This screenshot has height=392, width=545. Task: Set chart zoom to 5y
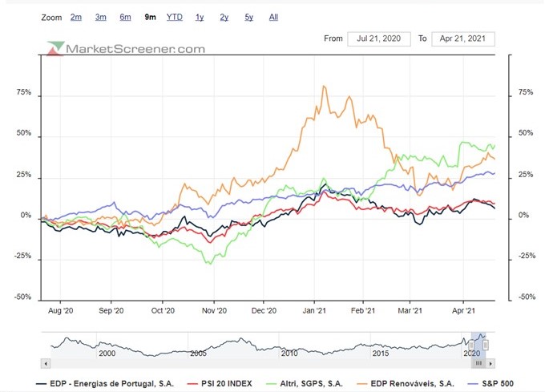pyautogui.click(x=249, y=17)
